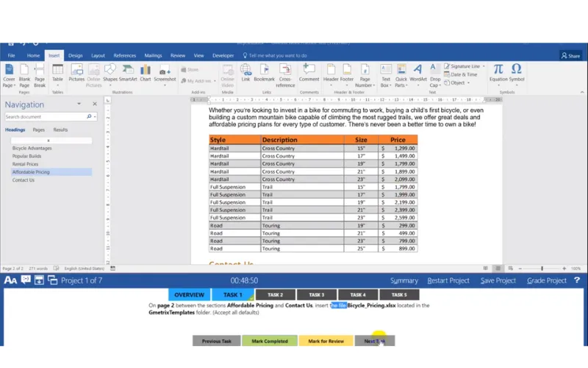
Task: Show the Pages tab in Navigation
Action: (39, 130)
